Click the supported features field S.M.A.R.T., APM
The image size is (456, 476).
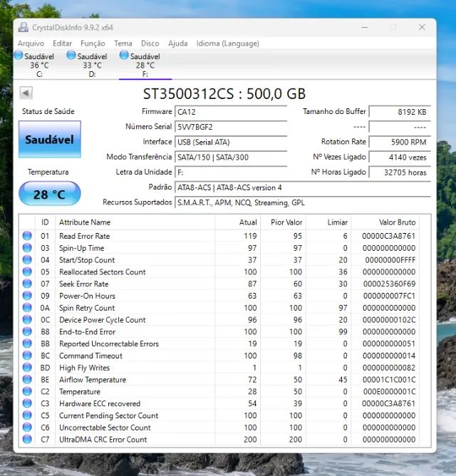pyautogui.click(x=303, y=203)
